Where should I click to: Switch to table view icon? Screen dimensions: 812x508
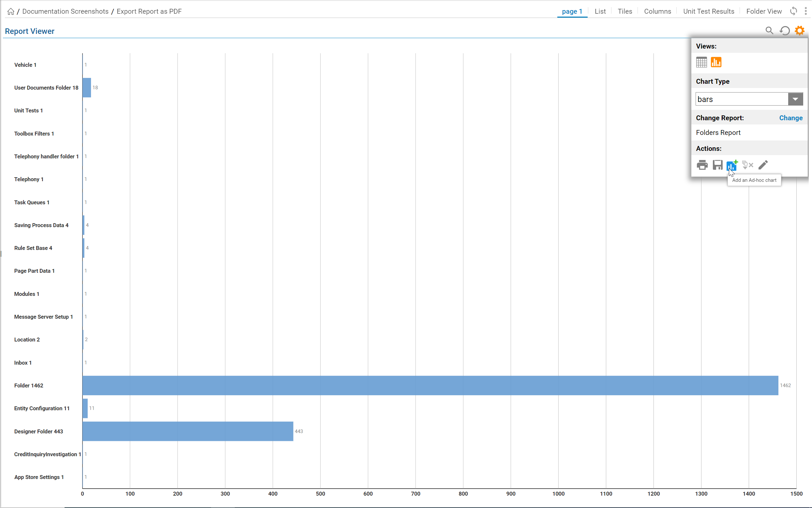click(701, 62)
